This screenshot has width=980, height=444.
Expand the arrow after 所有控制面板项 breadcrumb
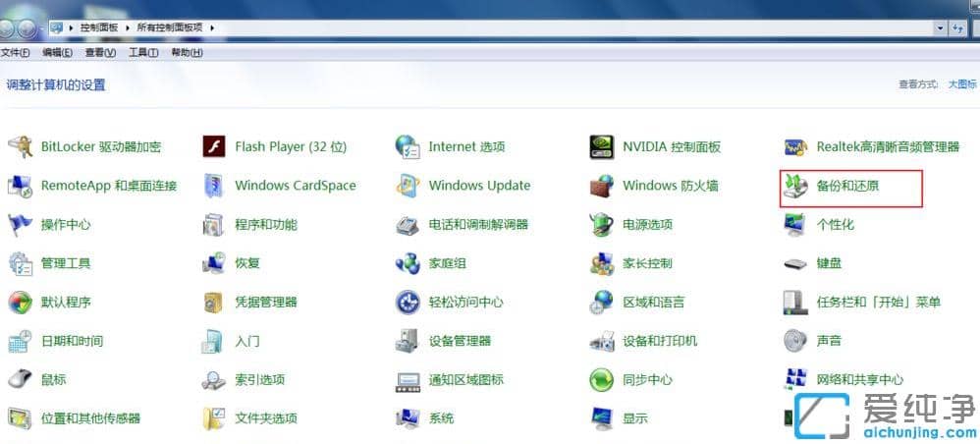coord(211,28)
